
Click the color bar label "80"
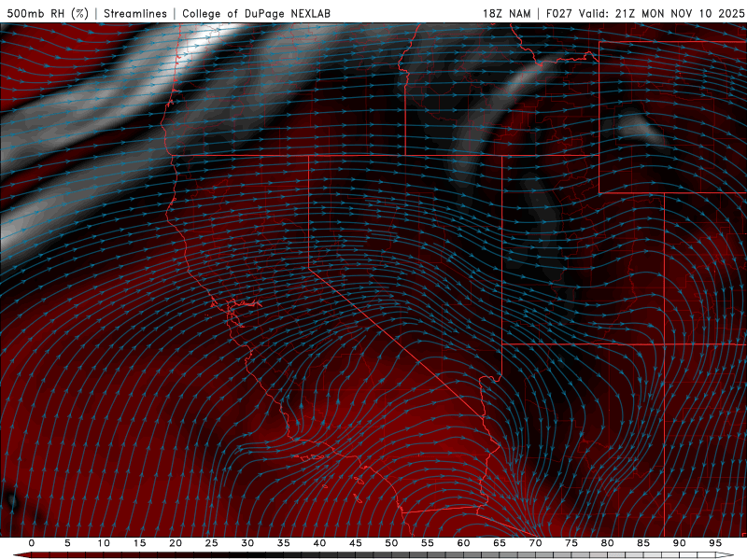coord(608,543)
